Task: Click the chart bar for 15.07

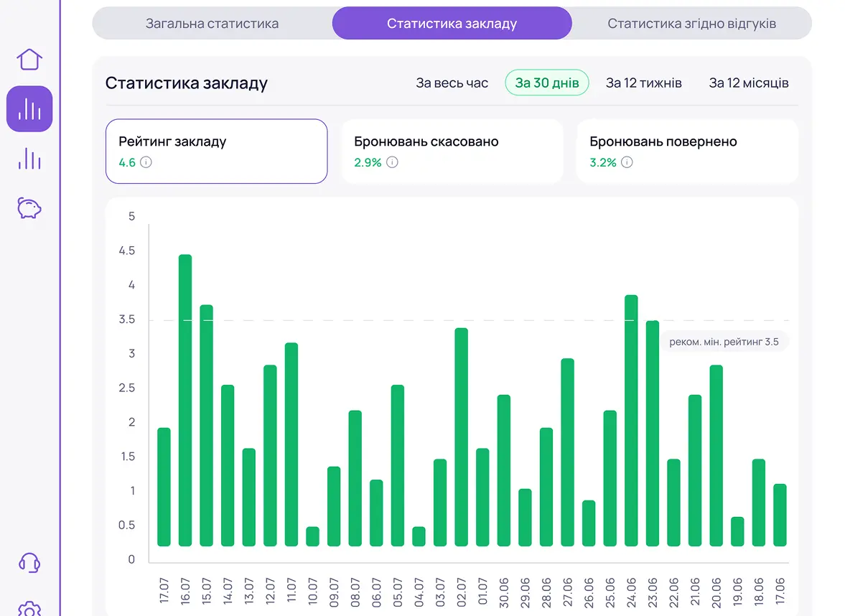Action: click(x=206, y=425)
